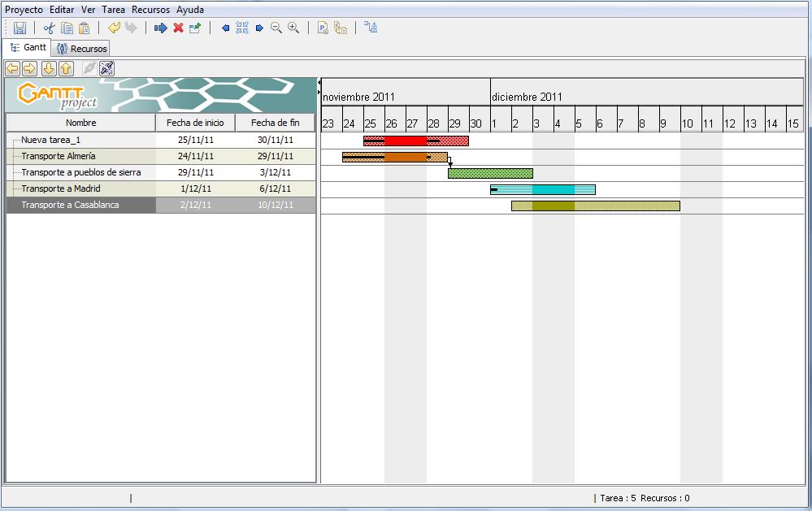Click the Nombre column header

(x=80, y=123)
